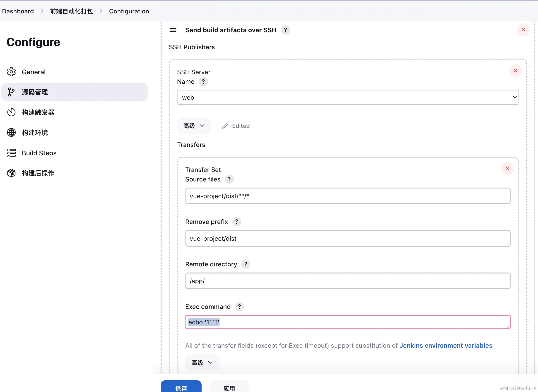Open the SSH Server Name dropdown showing web
The image size is (538, 392).
click(x=348, y=97)
